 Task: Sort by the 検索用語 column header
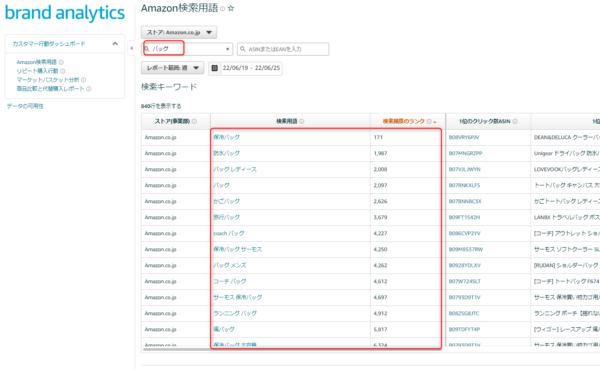pos(287,121)
